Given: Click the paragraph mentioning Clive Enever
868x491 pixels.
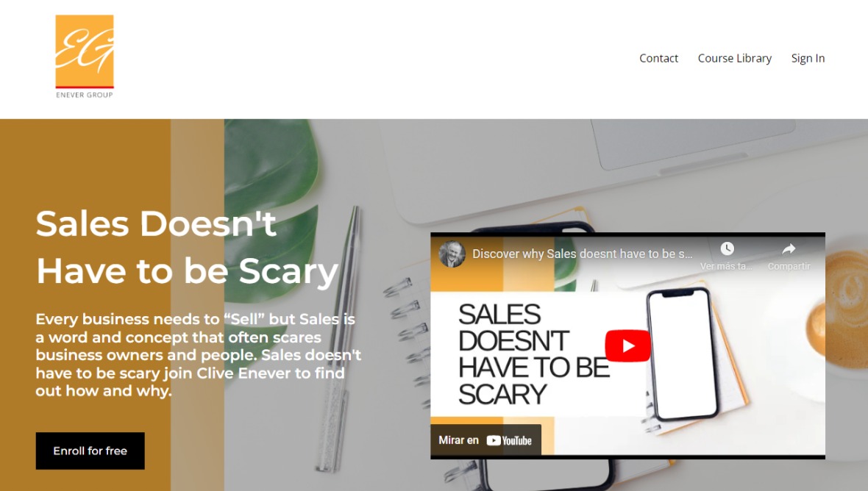Looking at the screenshot, I should [198, 354].
